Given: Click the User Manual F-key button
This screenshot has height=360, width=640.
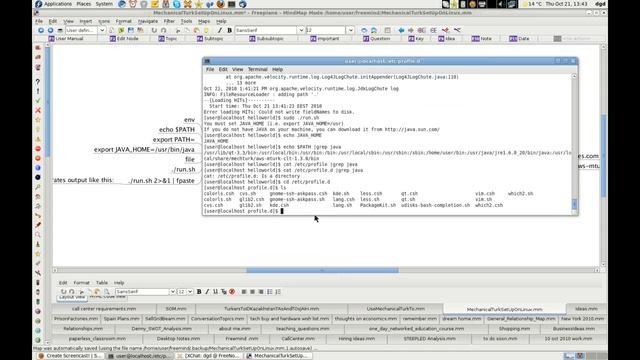Looking at the screenshot, I should click(66, 39).
